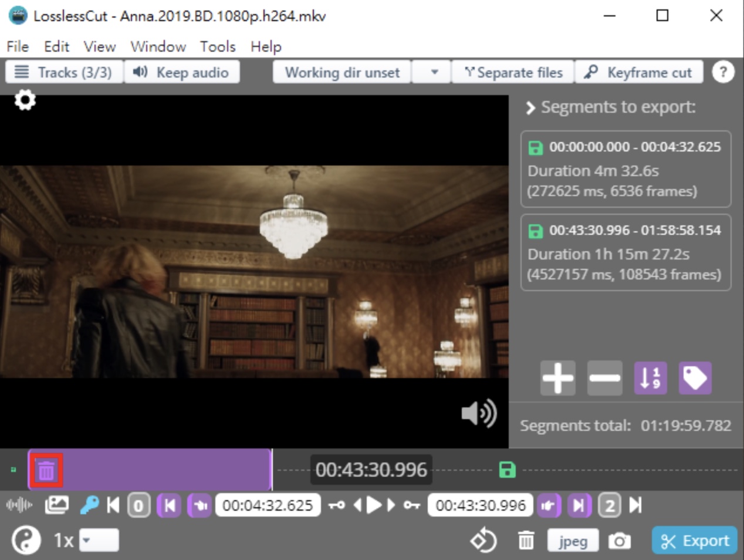Click the Segments total 01:19:59.782 text
This screenshot has height=560, width=744.
point(625,426)
